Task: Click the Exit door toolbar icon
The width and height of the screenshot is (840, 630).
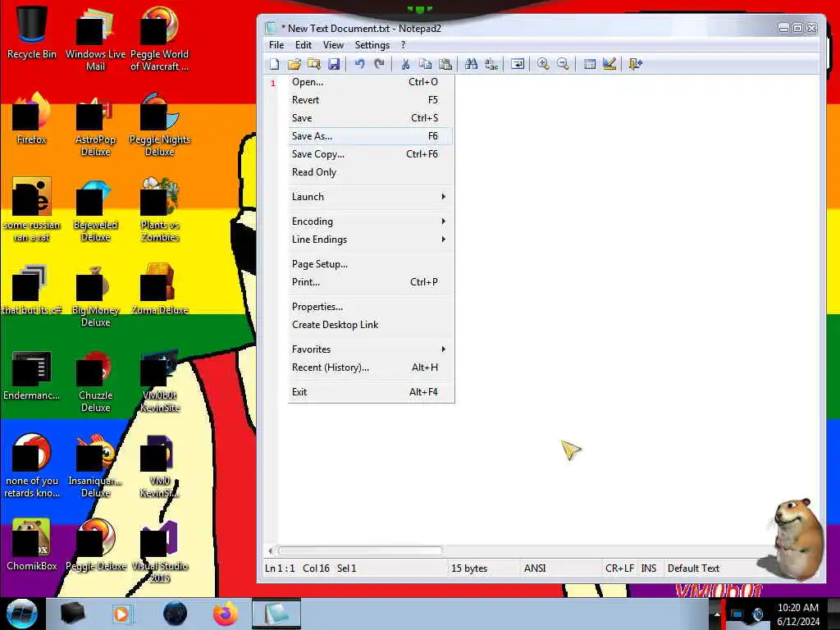Action: point(636,64)
